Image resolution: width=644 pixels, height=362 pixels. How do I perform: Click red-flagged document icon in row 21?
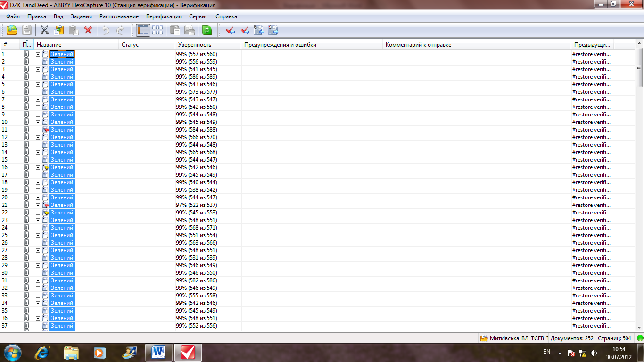[45, 205]
